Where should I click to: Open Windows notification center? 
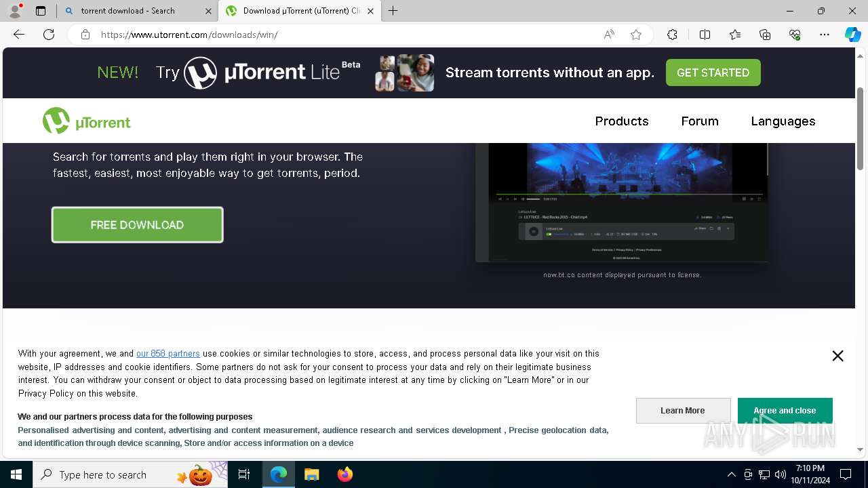(846, 474)
